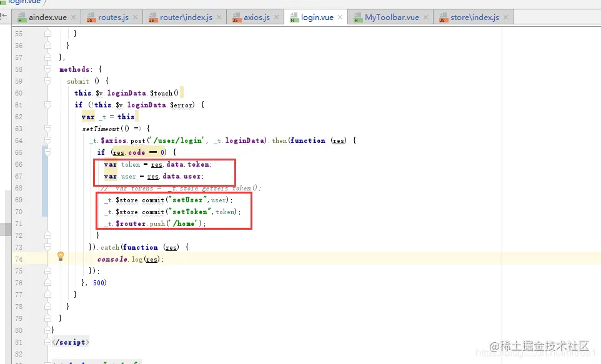The height and width of the screenshot is (364, 601).
Task: Fold the setTimeout callback on line 63
Action: click(x=47, y=129)
